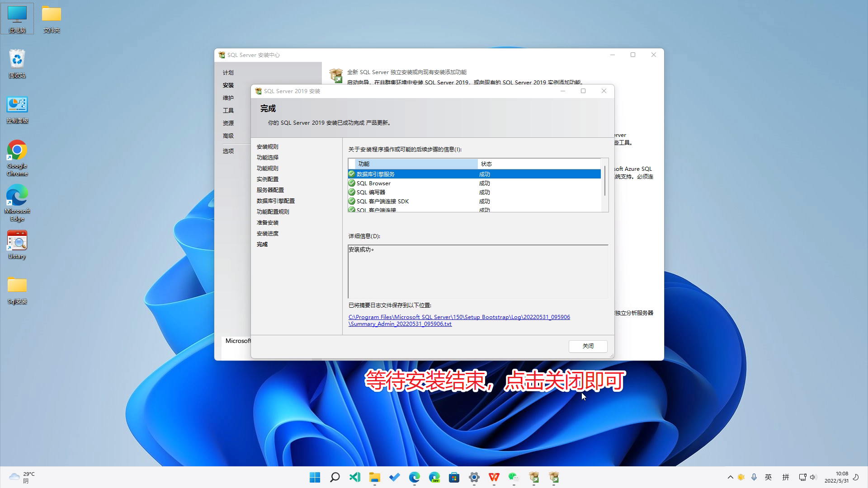Minimize the SQL Server 安装中心 window
The width and height of the screenshot is (868, 488).
(613, 55)
